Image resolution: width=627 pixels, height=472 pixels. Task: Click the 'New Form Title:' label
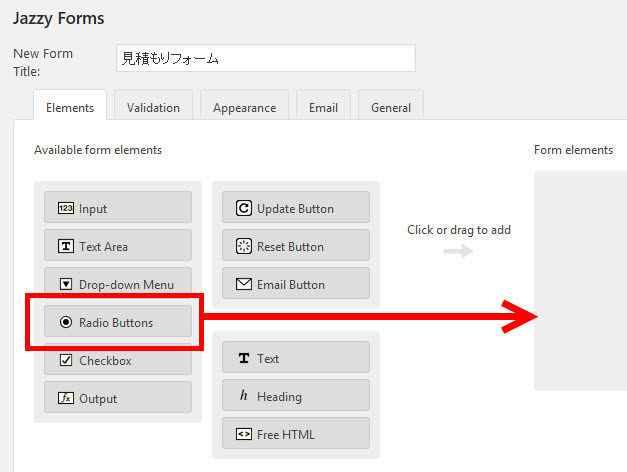click(43, 62)
